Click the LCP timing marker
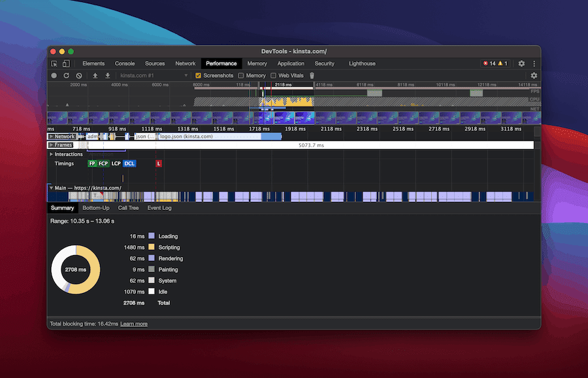The image size is (588, 378). click(x=116, y=163)
